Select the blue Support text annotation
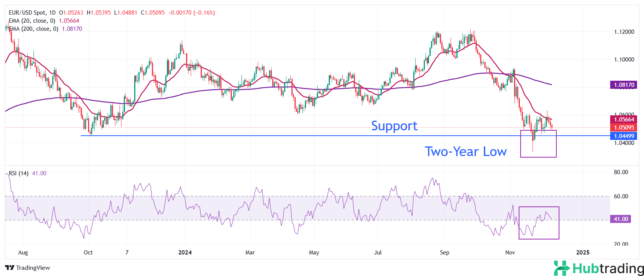This screenshot has width=644, height=276. click(394, 126)
